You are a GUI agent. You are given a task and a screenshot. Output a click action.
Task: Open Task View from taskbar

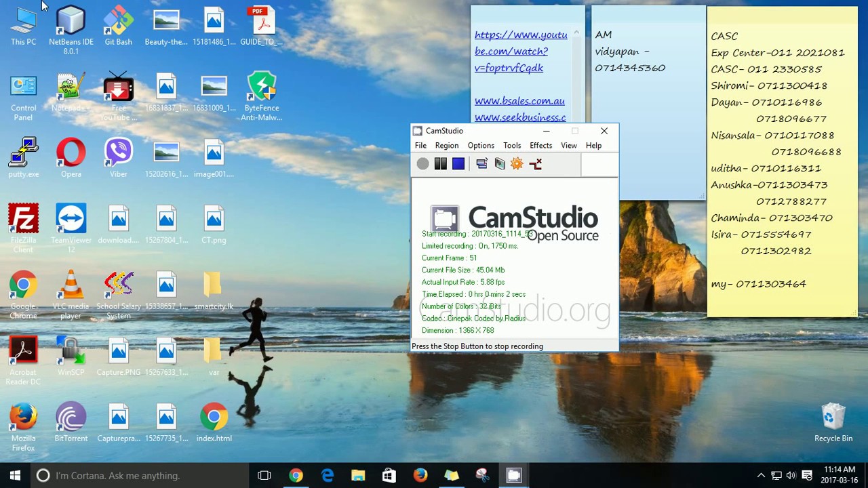[x=264, y=476]
